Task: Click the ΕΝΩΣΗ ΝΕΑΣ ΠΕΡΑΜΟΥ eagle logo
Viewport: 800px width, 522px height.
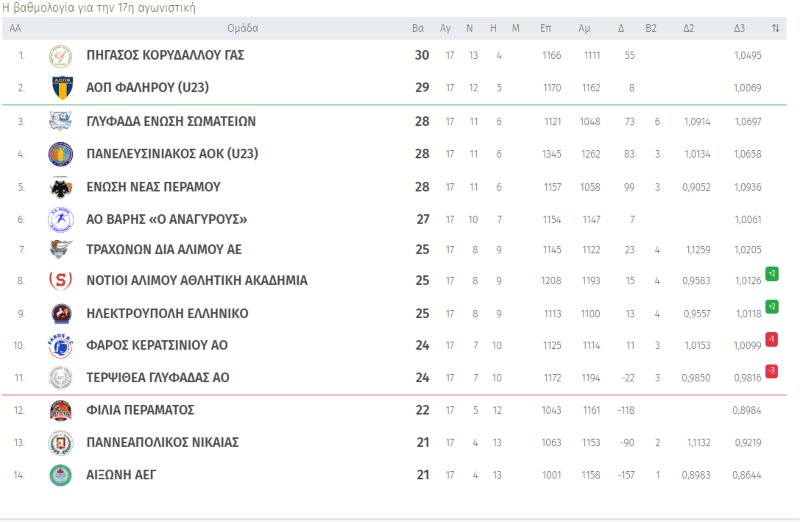Action: [x=60, y=187]
